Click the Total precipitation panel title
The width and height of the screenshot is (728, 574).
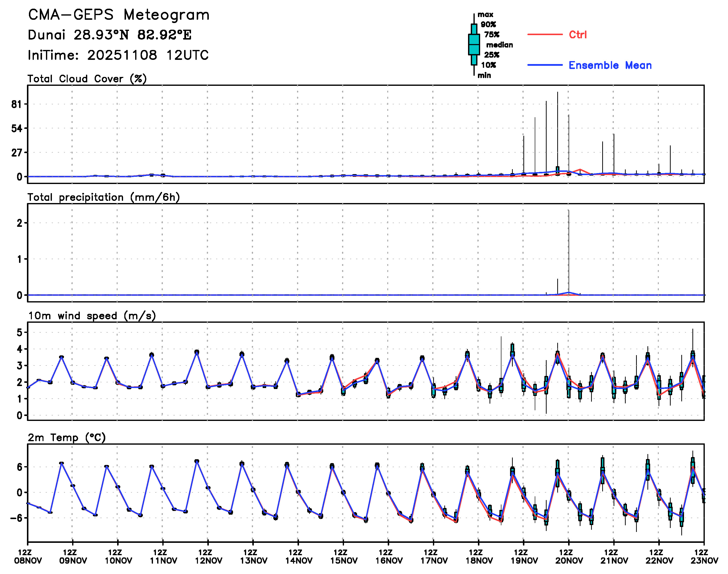104,197
